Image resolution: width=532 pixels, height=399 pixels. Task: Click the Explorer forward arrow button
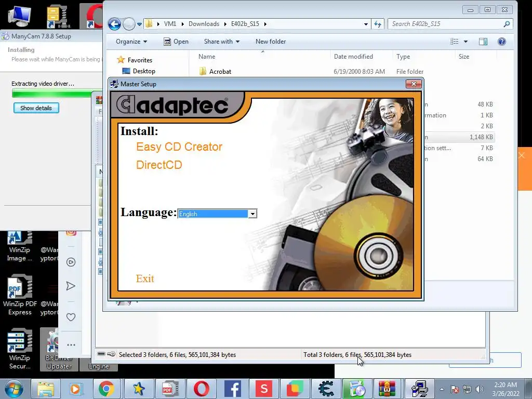tap(129, 24)
